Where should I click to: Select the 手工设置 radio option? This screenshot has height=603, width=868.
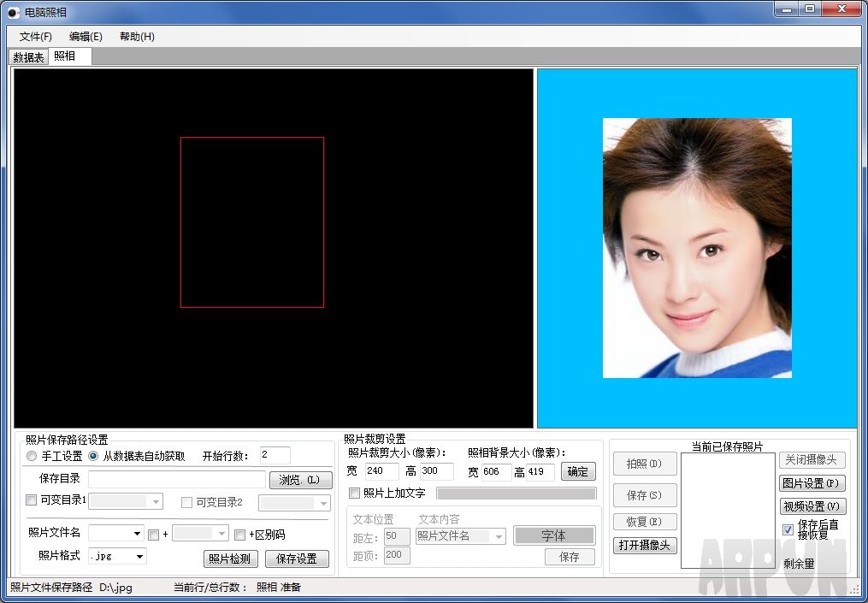click(32, 456)
